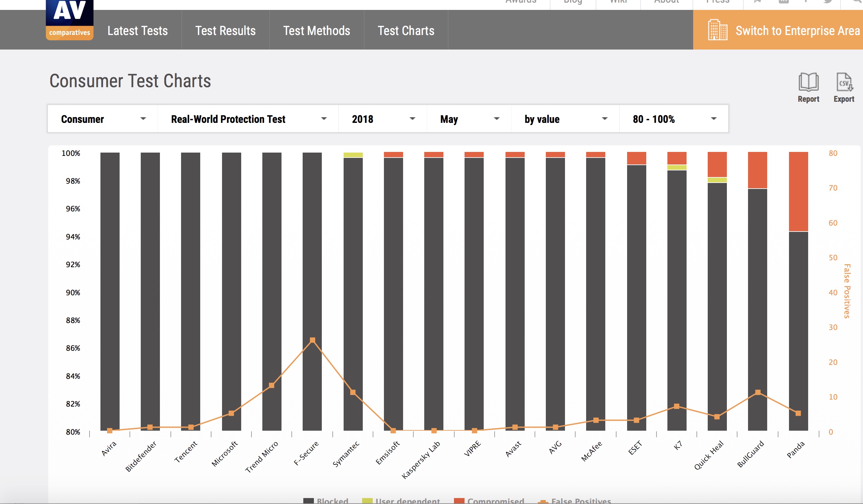Click Switch to Enterprise Area
Image resolution: width=863 pixels, height=504 pixels.
(x=797, y=30)
